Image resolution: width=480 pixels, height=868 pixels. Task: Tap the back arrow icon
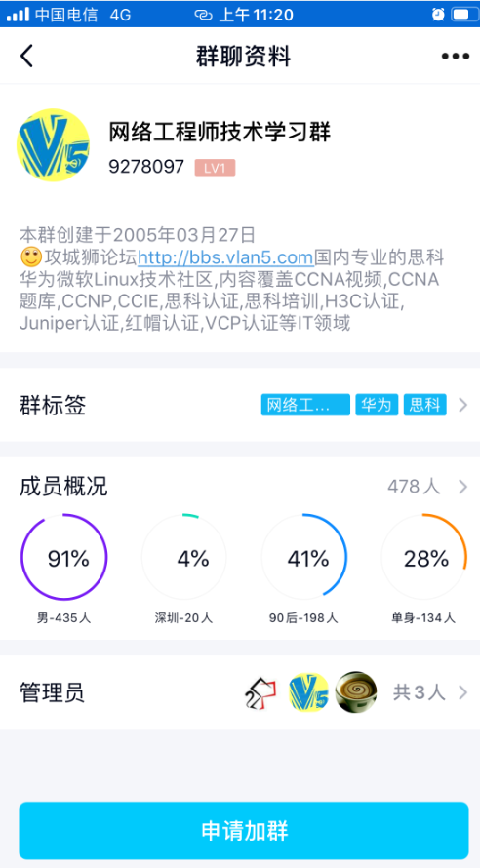tap(26, 56)
